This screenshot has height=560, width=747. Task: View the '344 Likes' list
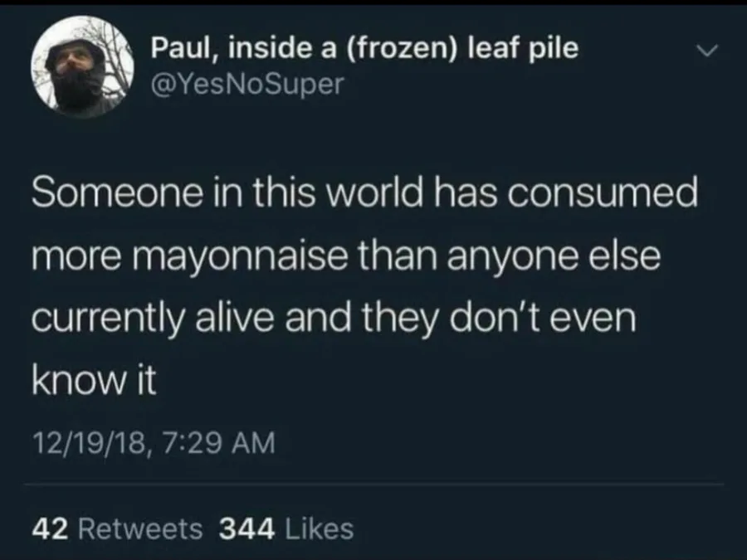point(286,528)
